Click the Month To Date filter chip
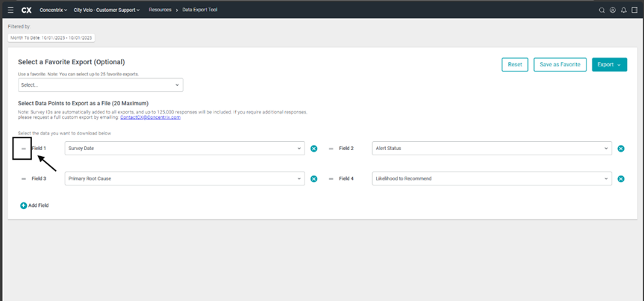The width and height of the screenshot is (644, 301). click(x=51, y=37)
